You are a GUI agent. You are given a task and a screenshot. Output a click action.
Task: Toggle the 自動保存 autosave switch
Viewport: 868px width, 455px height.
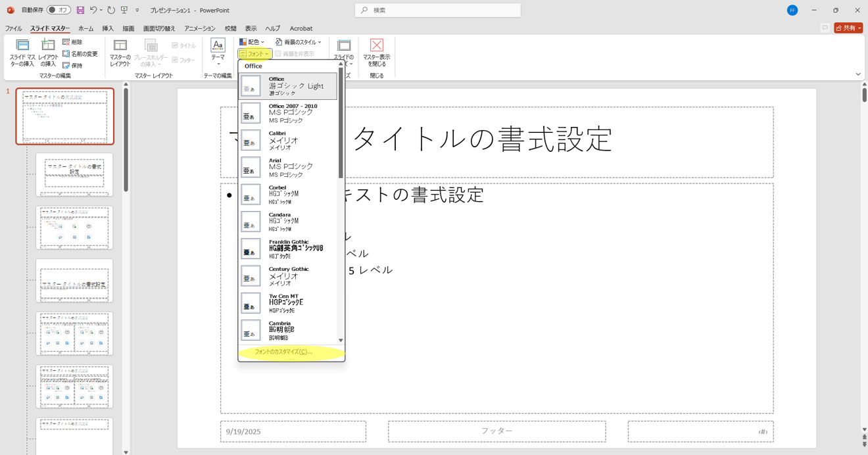[x=59, y=11]
